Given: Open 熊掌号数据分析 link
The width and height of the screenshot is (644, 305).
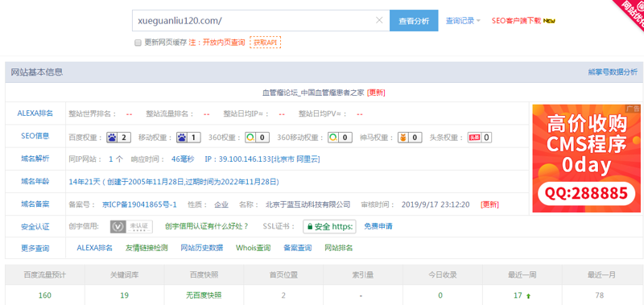Looking at the screenshot, I should point(613,72).
